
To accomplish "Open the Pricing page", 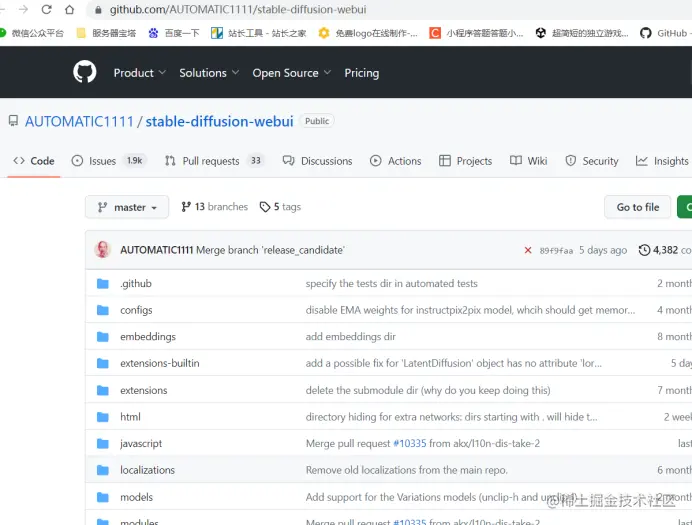I will pos(361,73).
